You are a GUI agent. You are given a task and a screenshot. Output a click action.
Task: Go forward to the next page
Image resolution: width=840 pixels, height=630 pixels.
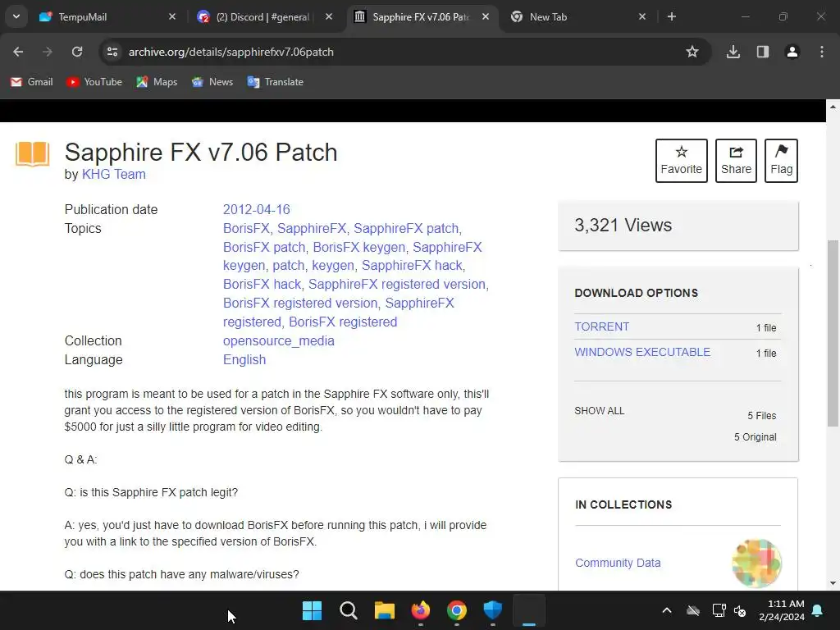pos(48,52)
